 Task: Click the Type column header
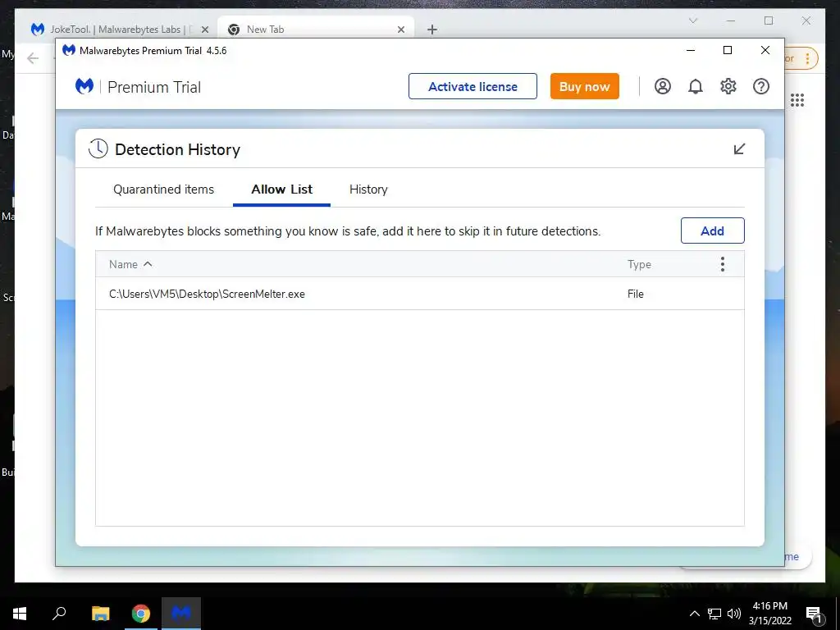pos(639,264)
